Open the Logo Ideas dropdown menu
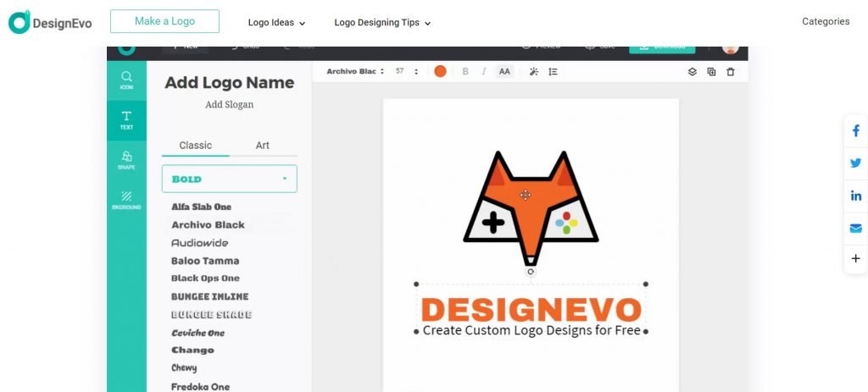The height and width of the screenshot is (392, 868). (276, 23)
